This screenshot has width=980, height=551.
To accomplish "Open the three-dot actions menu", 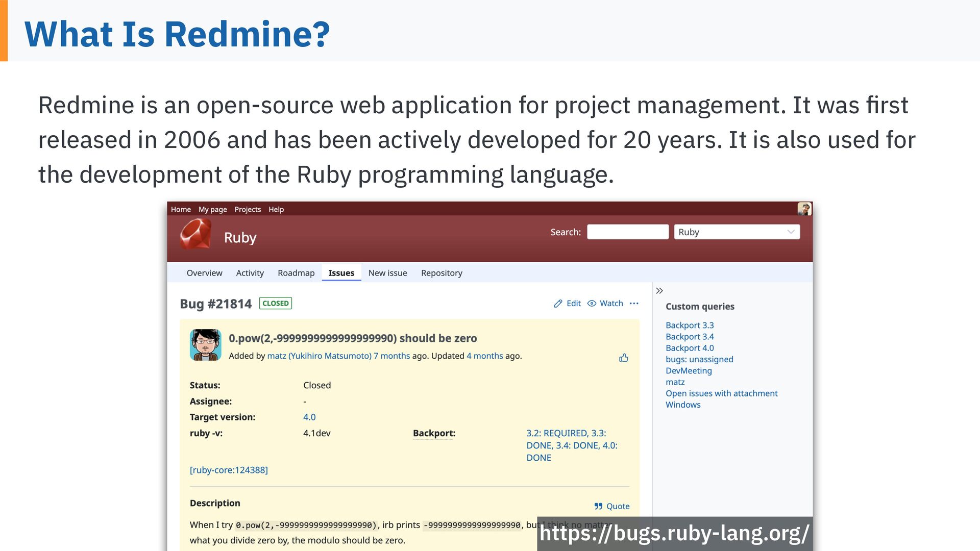I will coord(634,303).
